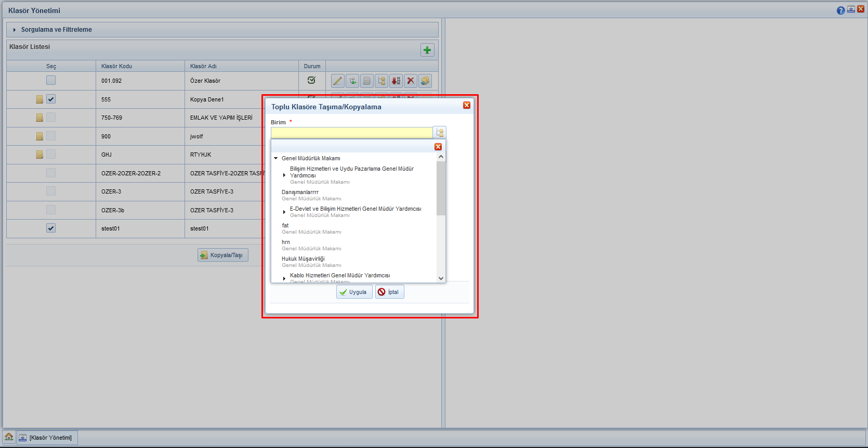This screenshot has height=448, width=868.
Task: Click the green plus add folder button
Action: (x=427, y=50)
